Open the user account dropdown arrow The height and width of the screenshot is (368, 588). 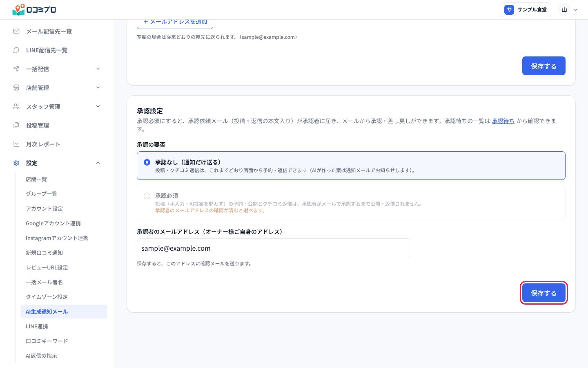click(x=576, y=10)
